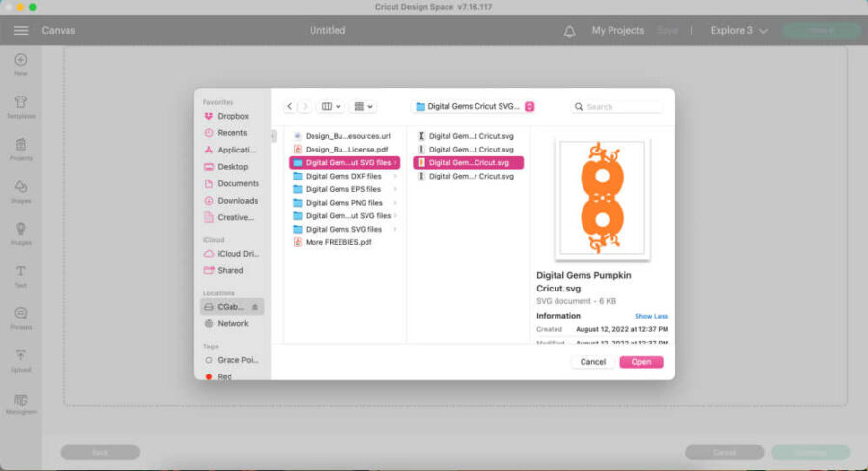Select the Text tool
Viewport: 868px width, 471px height.
tap(20, 275)
